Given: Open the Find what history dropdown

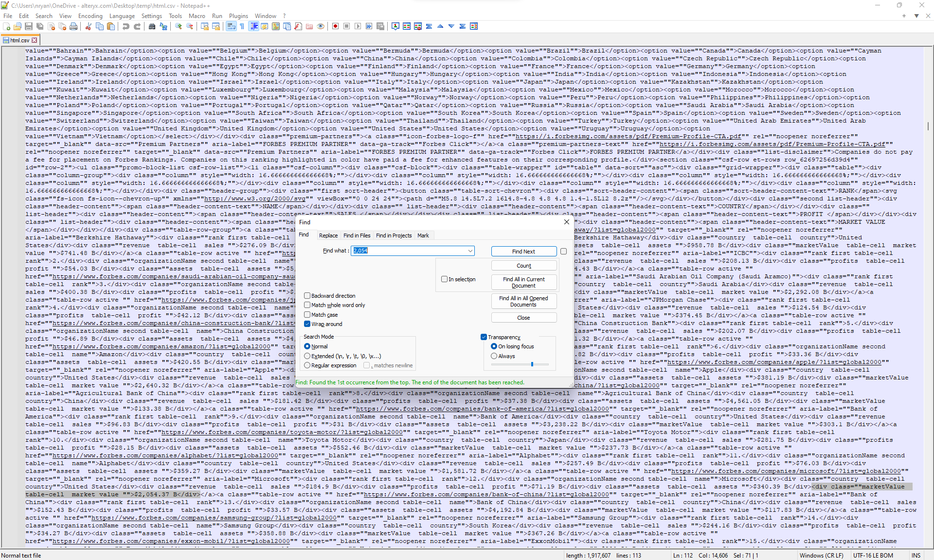Looking at the screenshot, I should coord(469,251).
